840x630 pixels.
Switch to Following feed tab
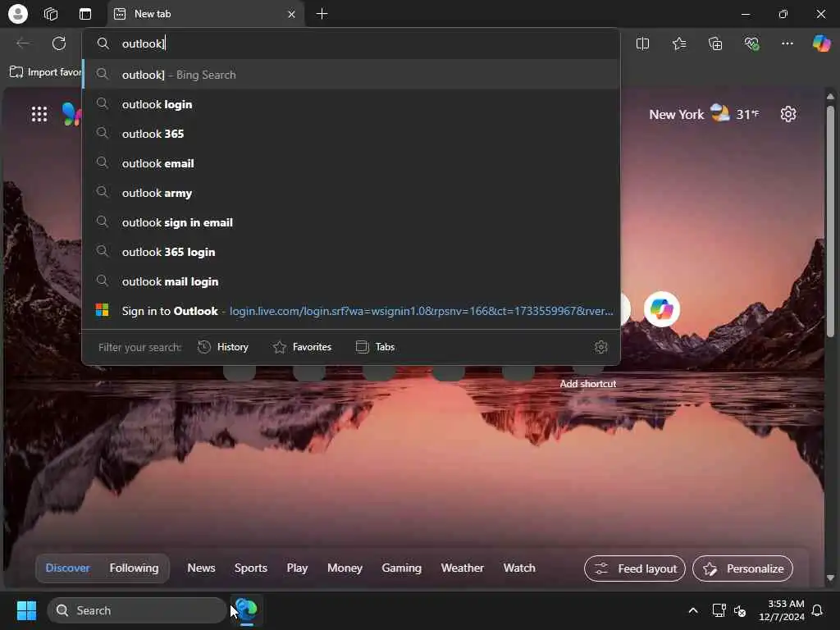pos(134,568)
